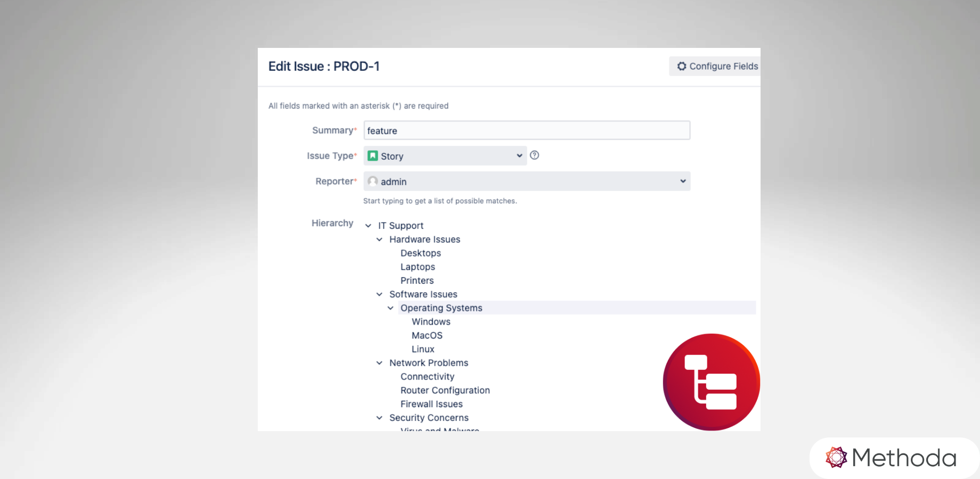The width and height of the screenshot is (980, 479).
Task: Click the Configure Fields button
Action: tap(715, 66)
